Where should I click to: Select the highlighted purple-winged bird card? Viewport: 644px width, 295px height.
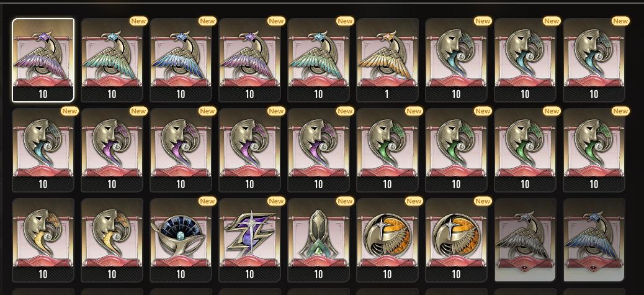pos(43,60)
